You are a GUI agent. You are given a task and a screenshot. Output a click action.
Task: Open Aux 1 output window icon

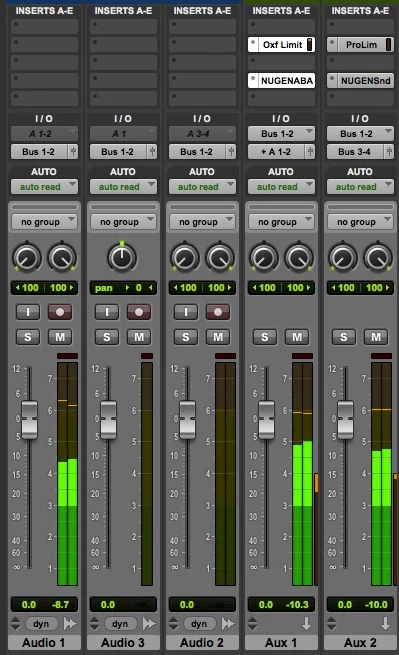(x=310, y=152)
